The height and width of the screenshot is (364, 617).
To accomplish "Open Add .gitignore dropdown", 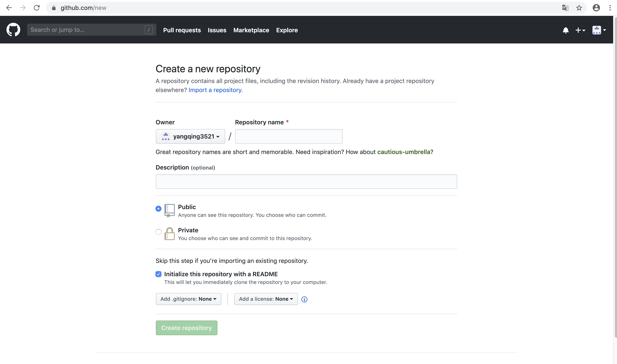I will pyautogui.click(x=188, y=299).
